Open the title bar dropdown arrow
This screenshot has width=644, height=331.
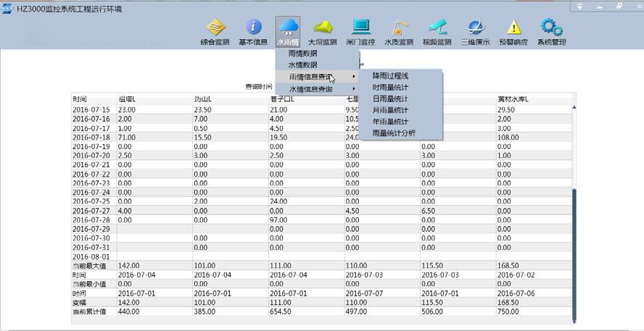pyautogui.click(x=579, y=7)
